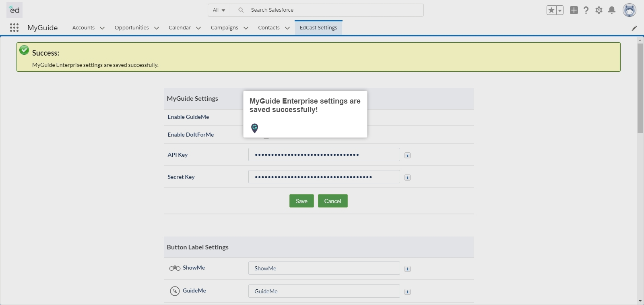Open user profile avatar menu
644x305 pixels.
click(630, 10)
